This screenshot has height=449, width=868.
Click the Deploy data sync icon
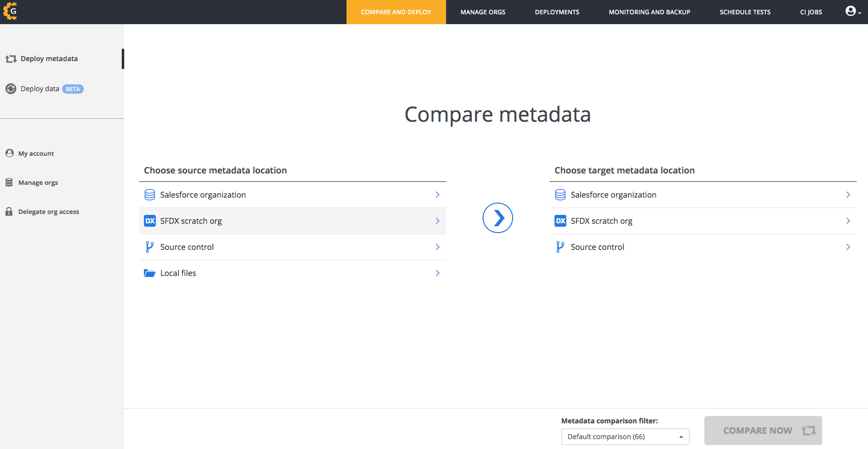(11, 89)
